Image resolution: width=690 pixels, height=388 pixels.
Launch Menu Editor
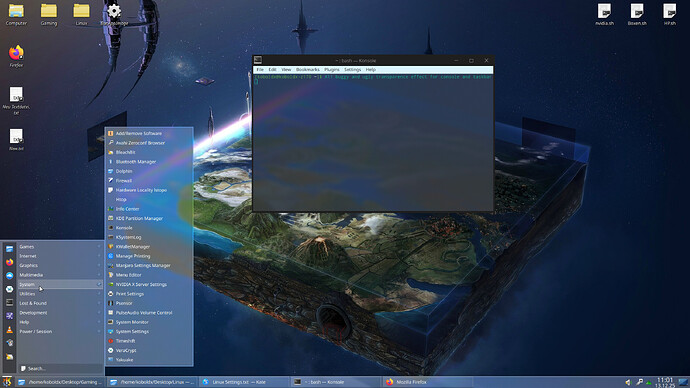click(x=149, y=275)
